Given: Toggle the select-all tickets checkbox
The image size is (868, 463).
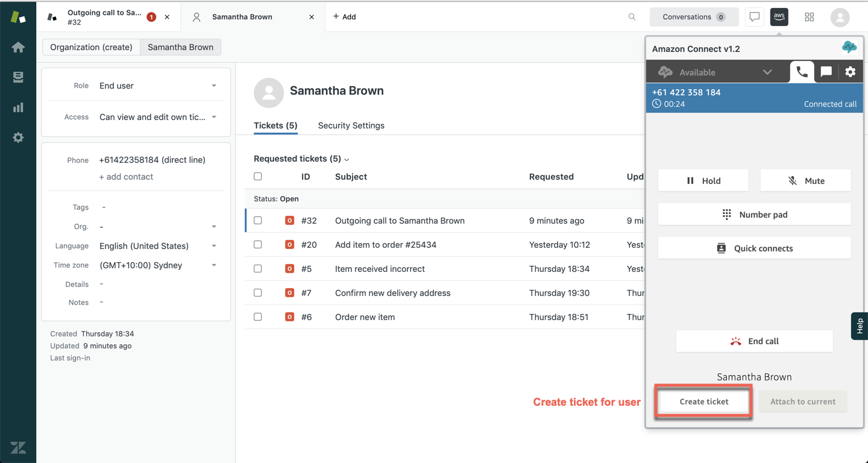Looking at the screenshot, I should click(x=258, y=177).
